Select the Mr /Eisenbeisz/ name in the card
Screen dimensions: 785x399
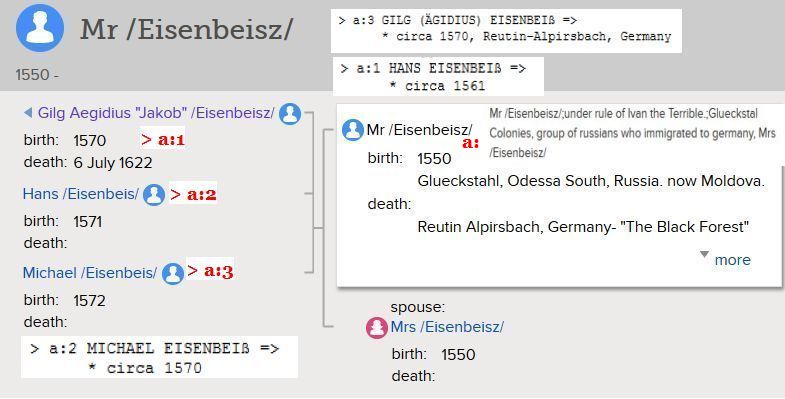pos(419,130)
